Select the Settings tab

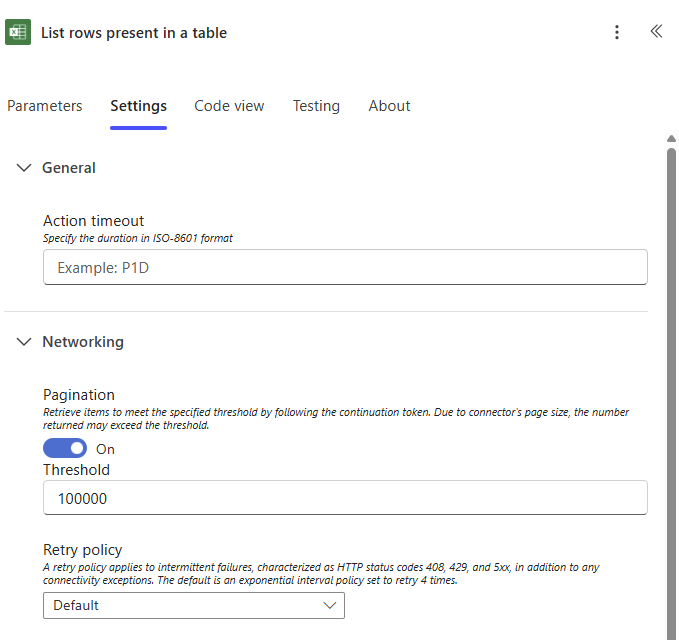pyautogui.click(x=139, y=106)
